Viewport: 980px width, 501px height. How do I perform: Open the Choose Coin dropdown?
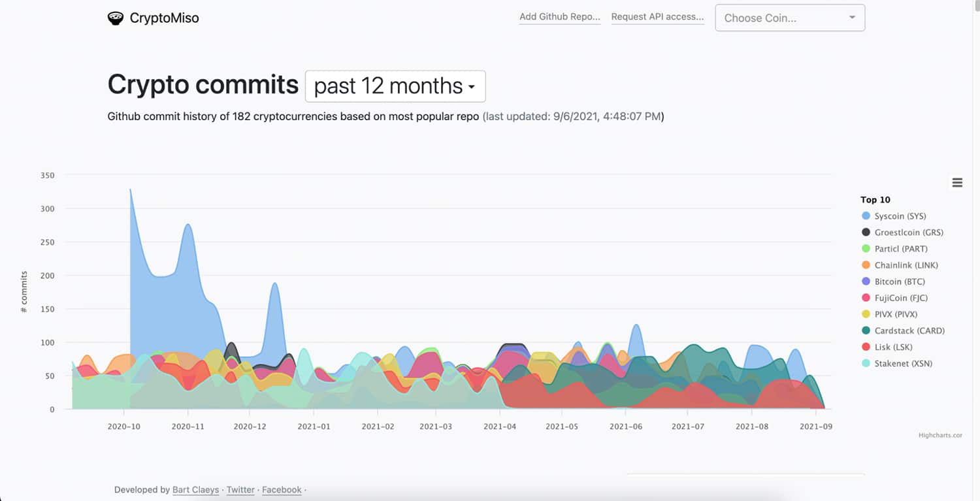pos(790,18)
